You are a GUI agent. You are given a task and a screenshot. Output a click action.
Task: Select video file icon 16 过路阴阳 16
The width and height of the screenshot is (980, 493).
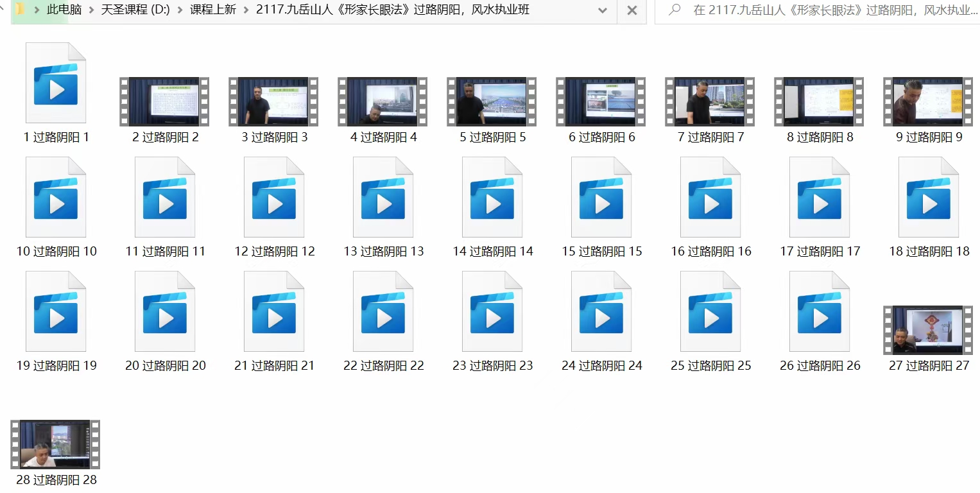click(x=710, y=197)
